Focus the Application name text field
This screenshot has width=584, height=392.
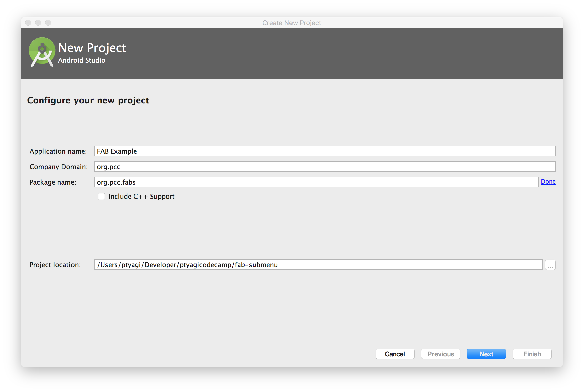pyautogui.click(x=325, y=151)
